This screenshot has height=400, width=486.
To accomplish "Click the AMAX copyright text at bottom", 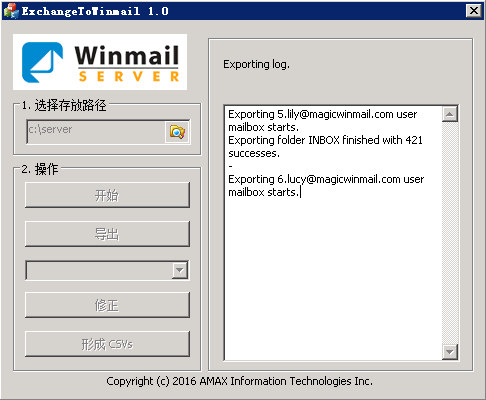I will click(x=239, y=381).
